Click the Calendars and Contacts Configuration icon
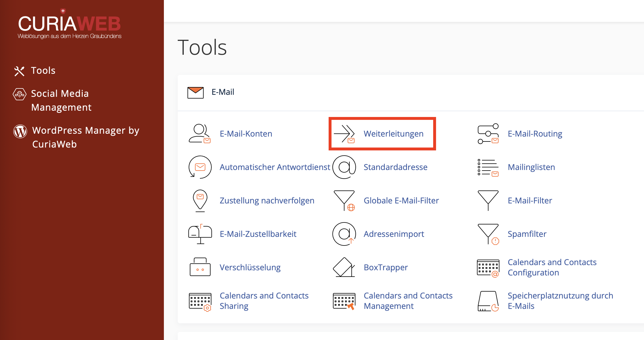 (x=488, y=268)
